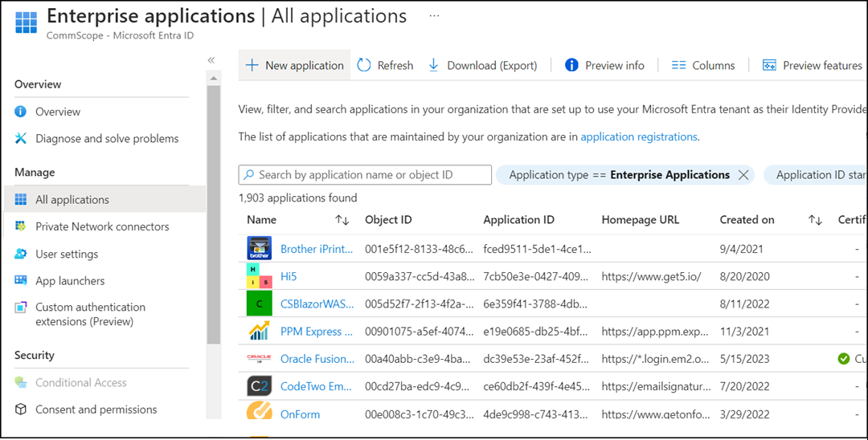The height and width of the screenshot is (440, 868).
Task: Click the App launchers icon
Action: point(20,280)
